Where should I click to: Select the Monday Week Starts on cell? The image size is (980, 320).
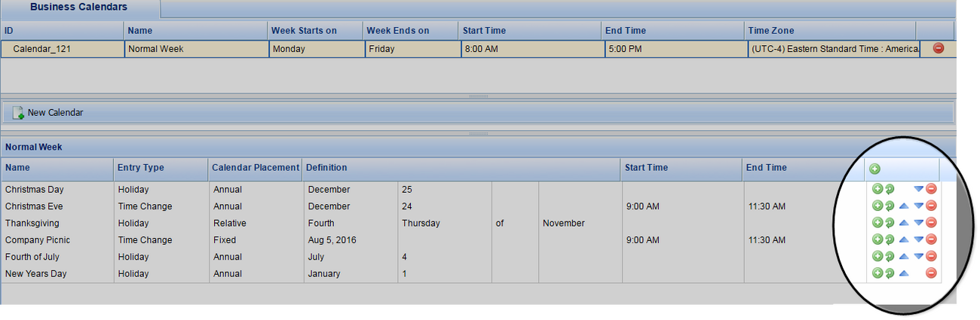(x=317, y=49)
